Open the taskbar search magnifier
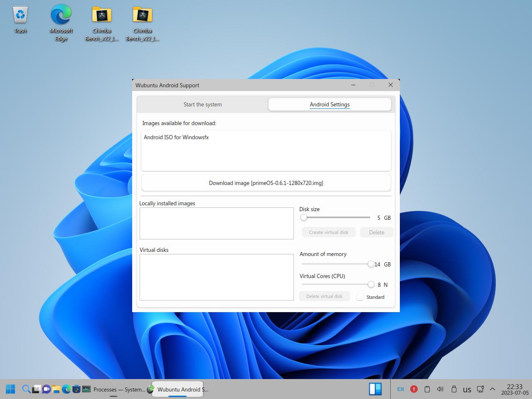Screen dimensions: 532x399 pos(26,389)
